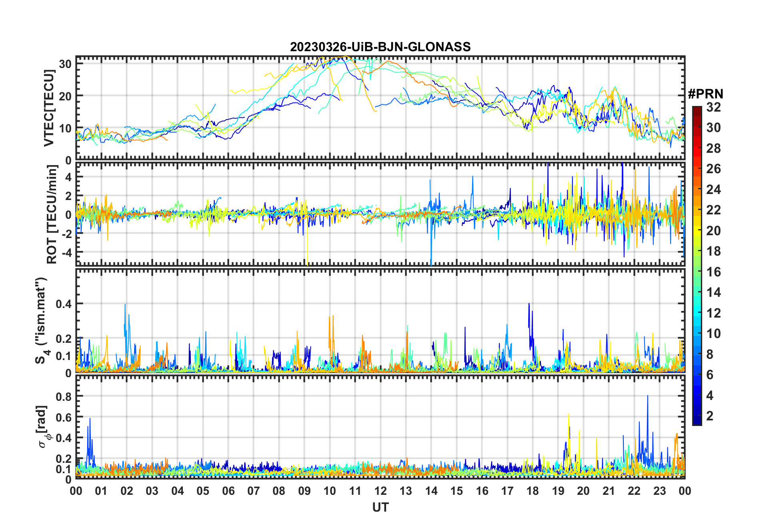The width and height of the screenshot is (761, 532).
Task: Click sigma phi tick label 0.8
Action: [64, 396]
